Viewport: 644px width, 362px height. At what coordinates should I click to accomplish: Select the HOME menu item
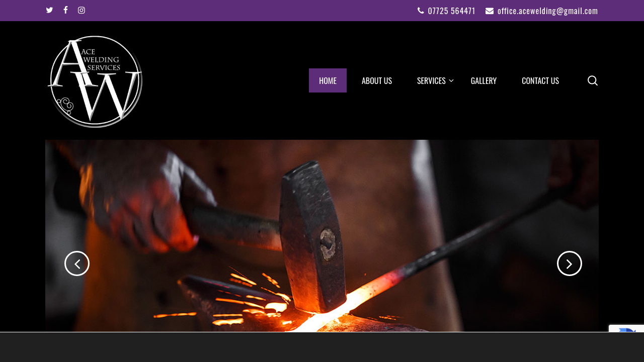[328, 79]
